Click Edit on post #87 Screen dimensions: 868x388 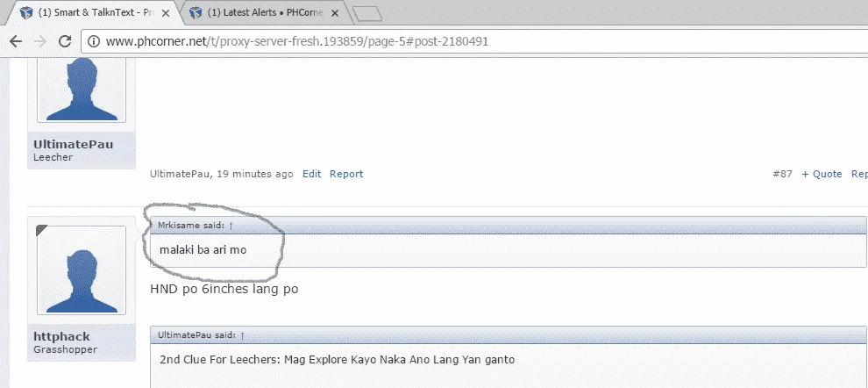311,174
